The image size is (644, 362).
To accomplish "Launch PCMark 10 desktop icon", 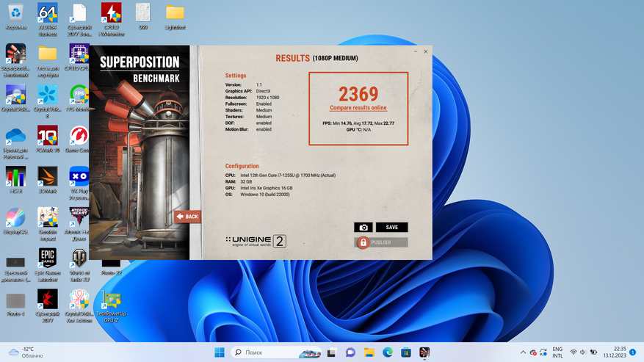I will point(47,140).
